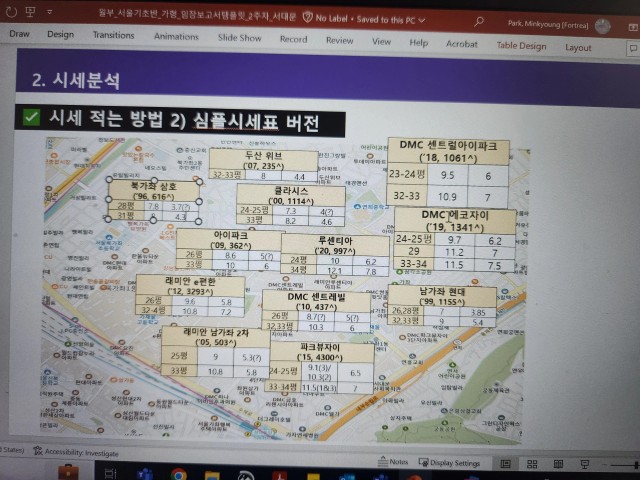Viewport: 640px width, 480px height.
Task: Select the Animations tab
Action: coord(176,37)
